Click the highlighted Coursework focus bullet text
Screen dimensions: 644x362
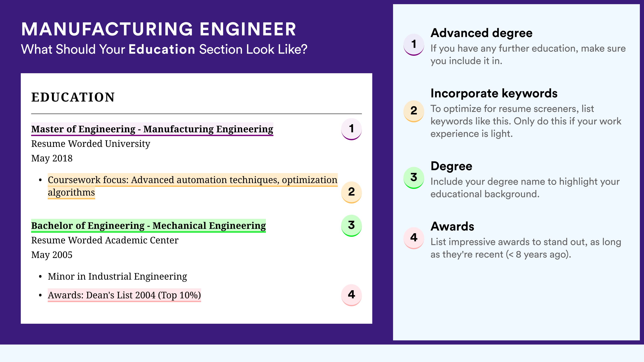coord(193,186)
